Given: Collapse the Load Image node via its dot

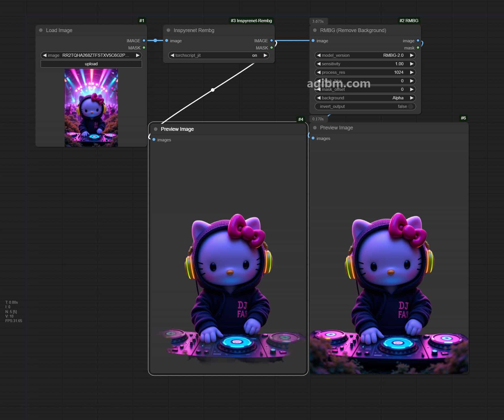Looking at the screenshot, I should click(x=41, y=30).
